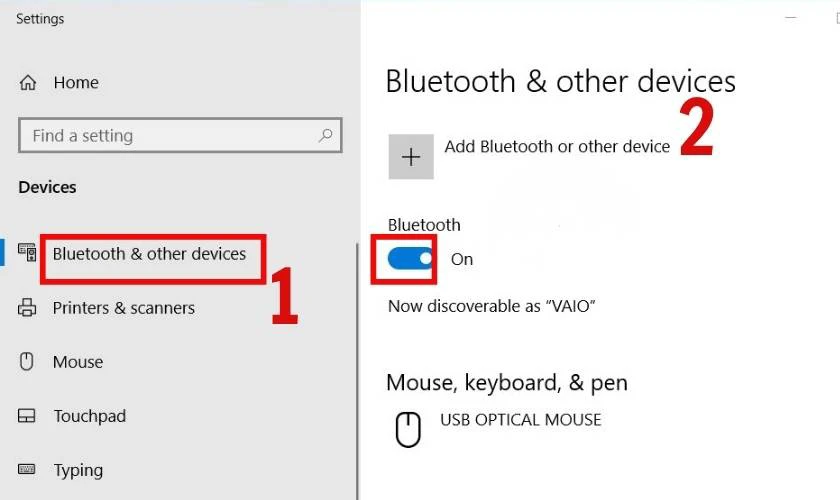Click the Touchpad sidebar icon
840x500 pixels.
pos(27,416)
